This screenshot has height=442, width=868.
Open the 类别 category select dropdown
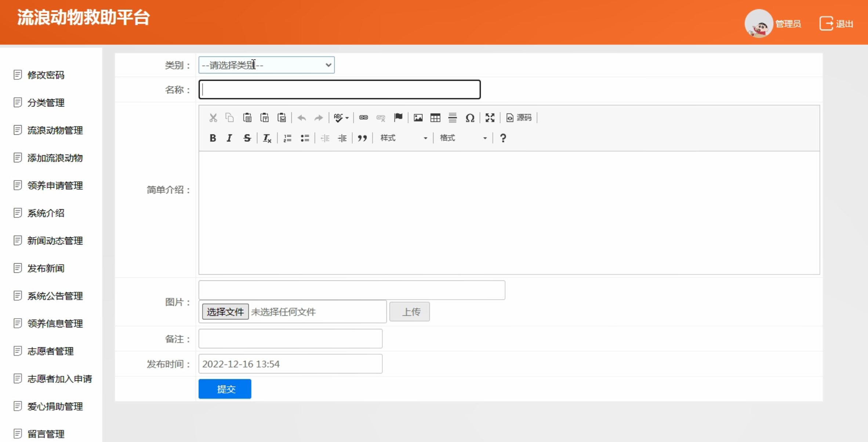click(x=266, y=65)
